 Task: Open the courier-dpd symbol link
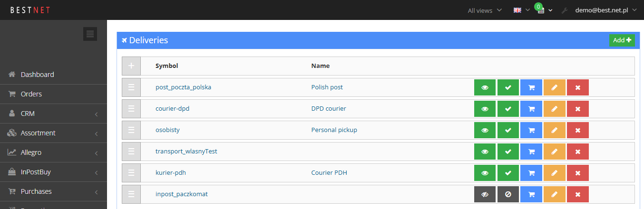pos(173,109)
